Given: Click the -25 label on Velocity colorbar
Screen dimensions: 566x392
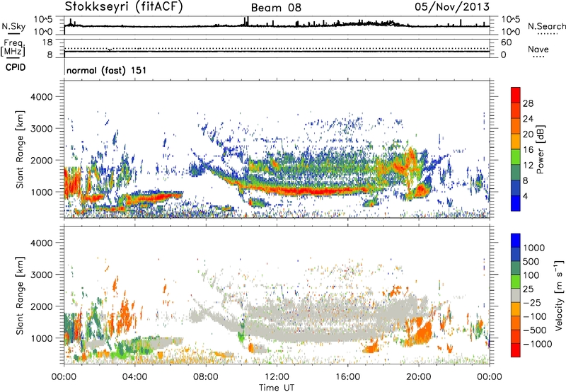Looking at the screenshot, I should pyautogui.click(x=532, y=302).
